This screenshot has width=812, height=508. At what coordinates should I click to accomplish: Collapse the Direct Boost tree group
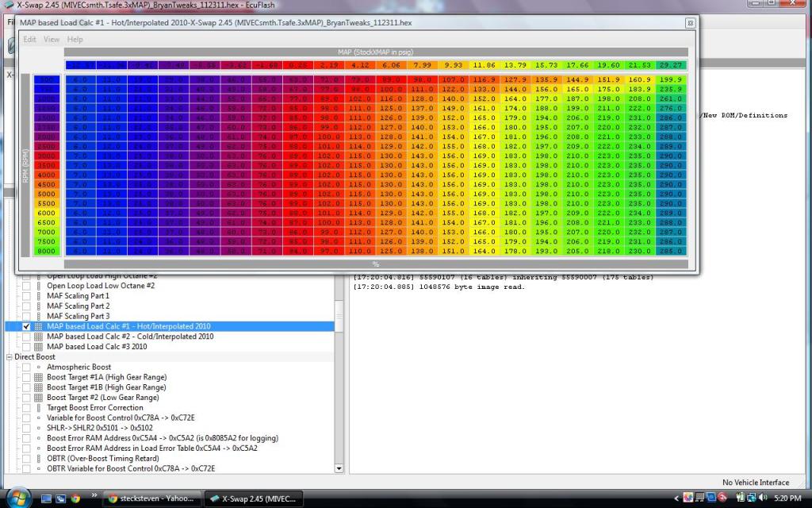click(x=10, y=357)
